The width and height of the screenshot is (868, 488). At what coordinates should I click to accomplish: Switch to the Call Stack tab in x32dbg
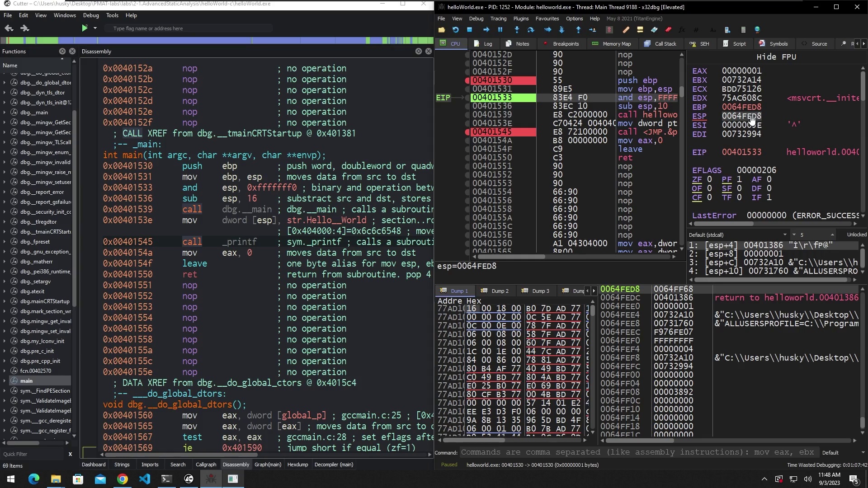pos(660,44)
